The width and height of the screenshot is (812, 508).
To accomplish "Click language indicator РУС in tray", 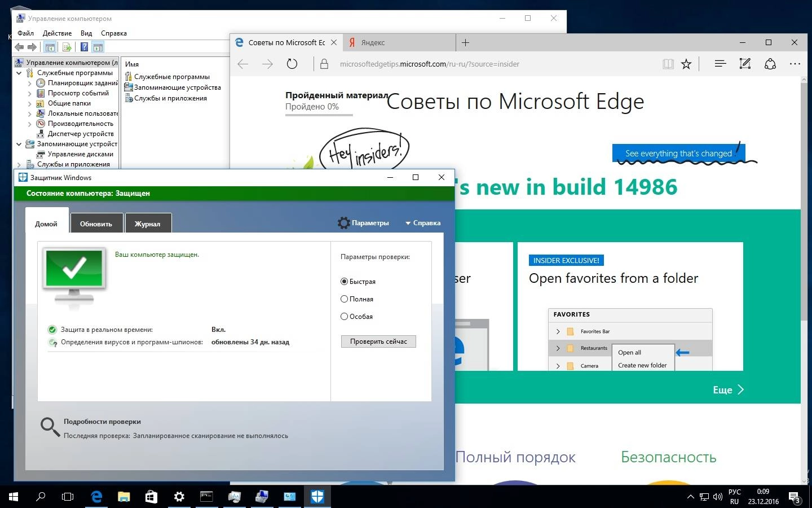I will click(734, 492).
